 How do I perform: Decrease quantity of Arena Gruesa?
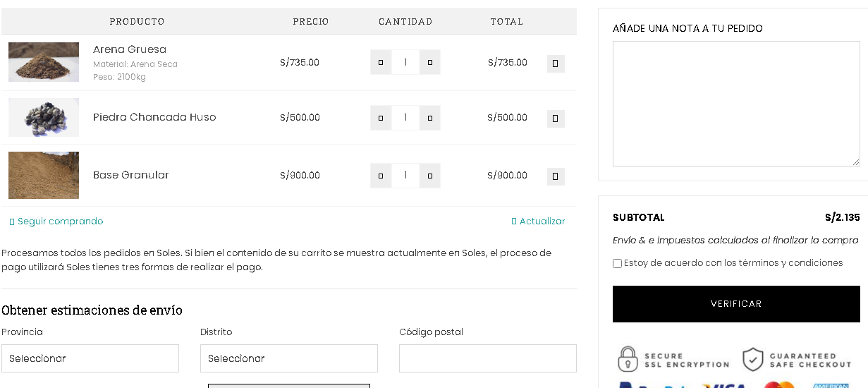coord(381,62)
